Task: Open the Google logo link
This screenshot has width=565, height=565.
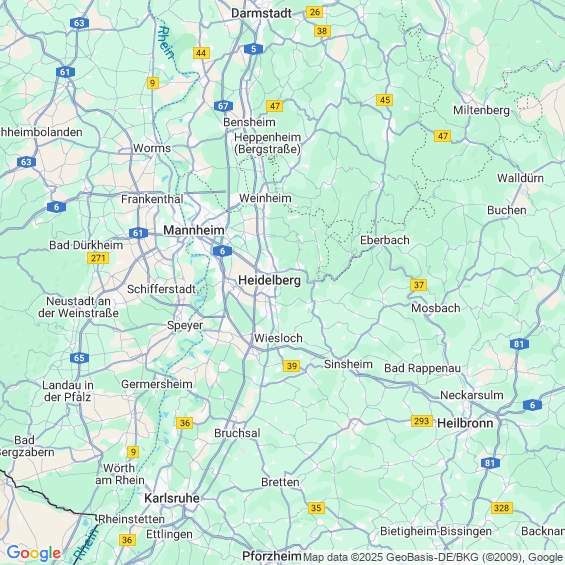Action: (x=34, y=553)
